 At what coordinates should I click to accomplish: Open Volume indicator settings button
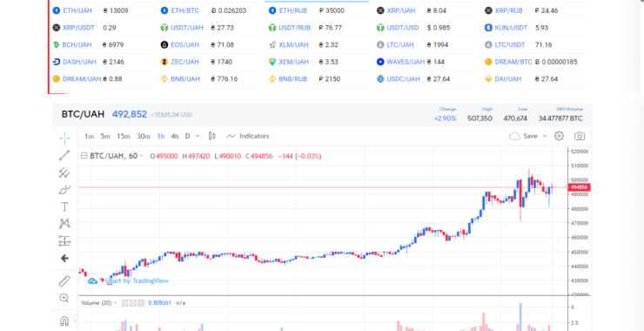[x=133, y=303]
